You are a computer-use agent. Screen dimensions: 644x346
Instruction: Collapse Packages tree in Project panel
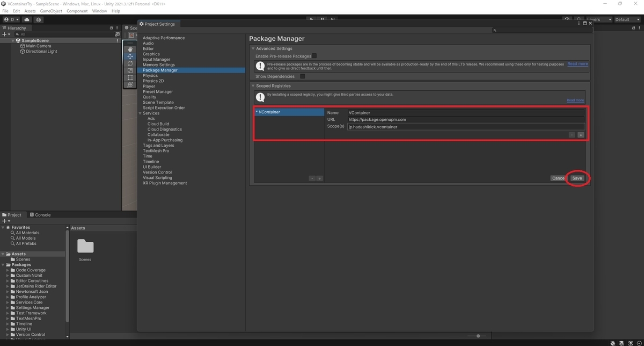3,265
